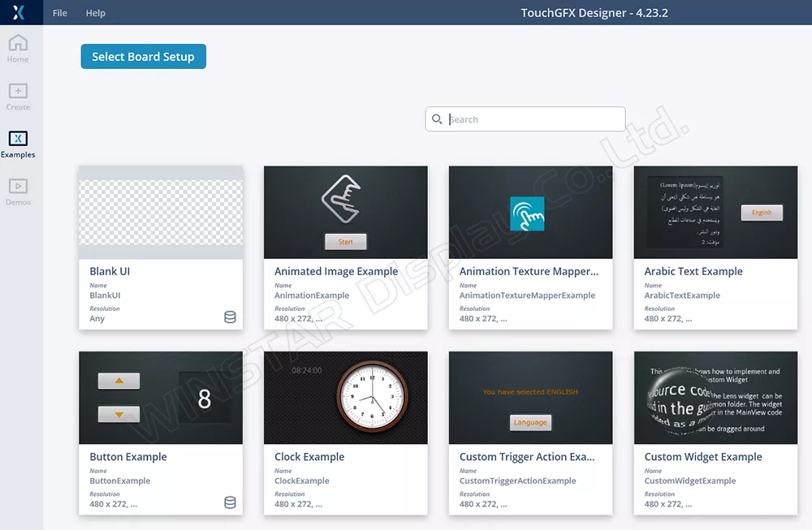812x530 pixels.
Task: Pick the Animation Texture Mapper example thumbnail
Action: (x=531, y=213)
